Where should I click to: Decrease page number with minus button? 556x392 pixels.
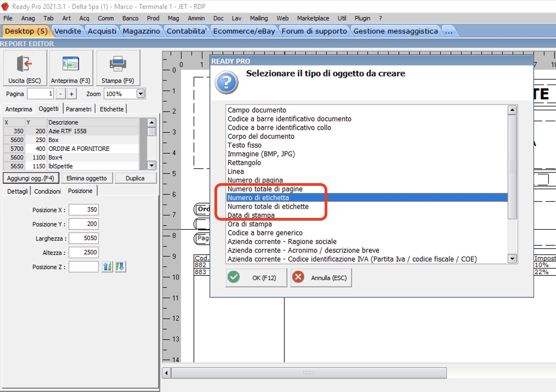pos(60,94)
